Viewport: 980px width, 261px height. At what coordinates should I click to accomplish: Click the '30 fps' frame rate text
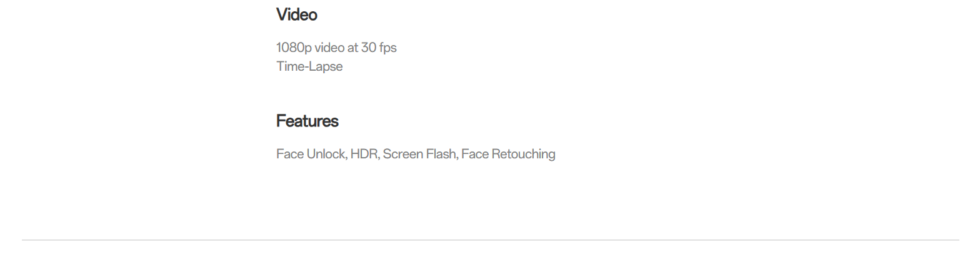pyautogui.click(x=379, y=48)
